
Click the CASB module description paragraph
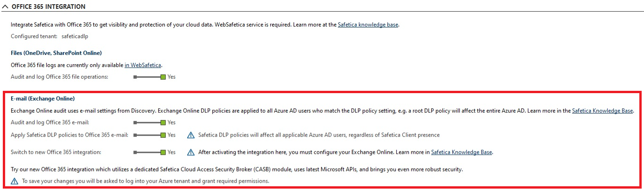[x=237, y=170]
